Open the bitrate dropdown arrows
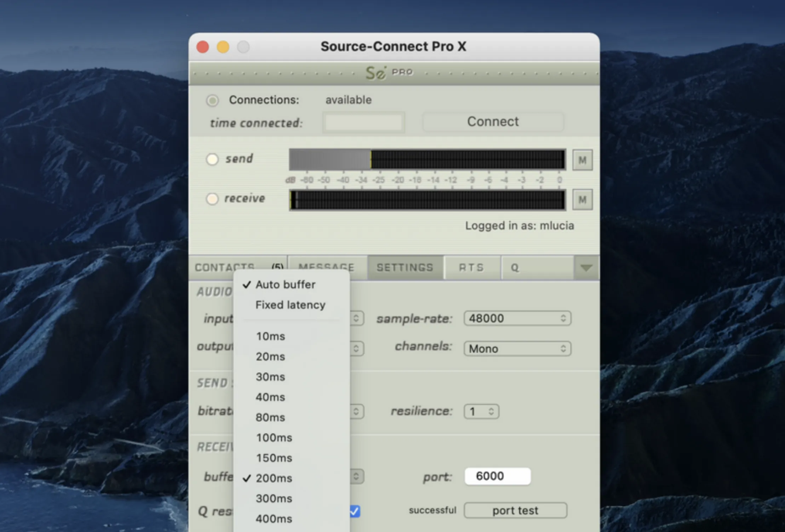 coord(356,411)
